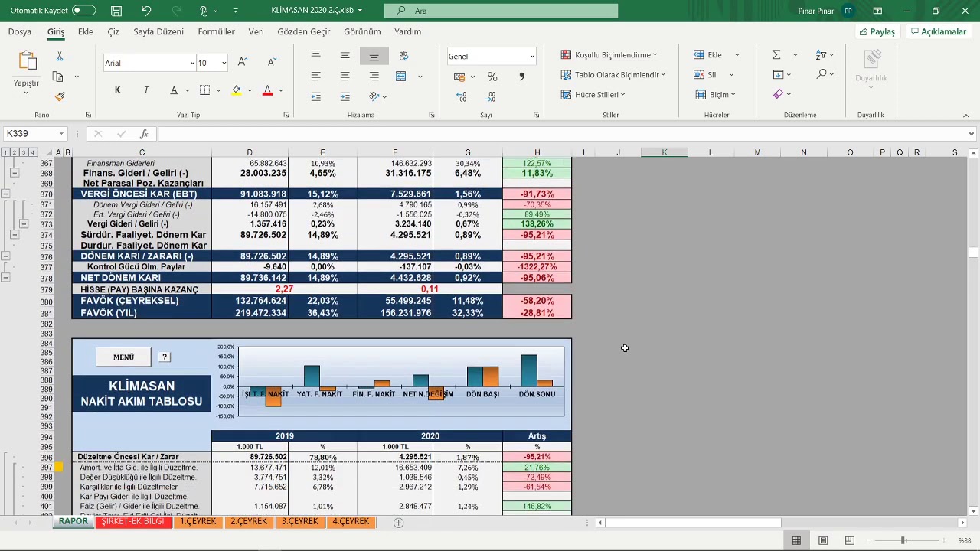Decrease font size with the A-down icon
This screenshot has width=980, height=551.
click(272, 63)
